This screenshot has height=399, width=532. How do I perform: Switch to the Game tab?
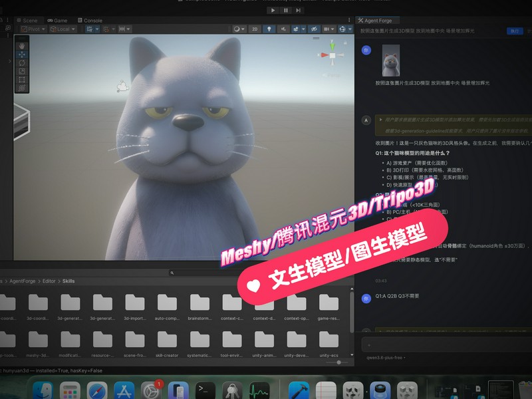[57, 21]
